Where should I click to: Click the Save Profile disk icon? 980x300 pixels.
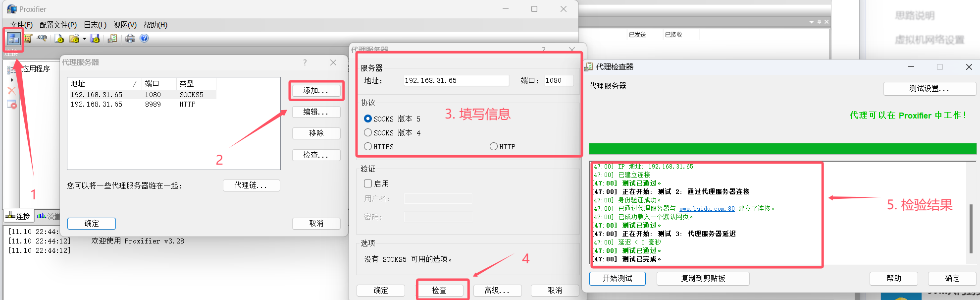[95, 39]
